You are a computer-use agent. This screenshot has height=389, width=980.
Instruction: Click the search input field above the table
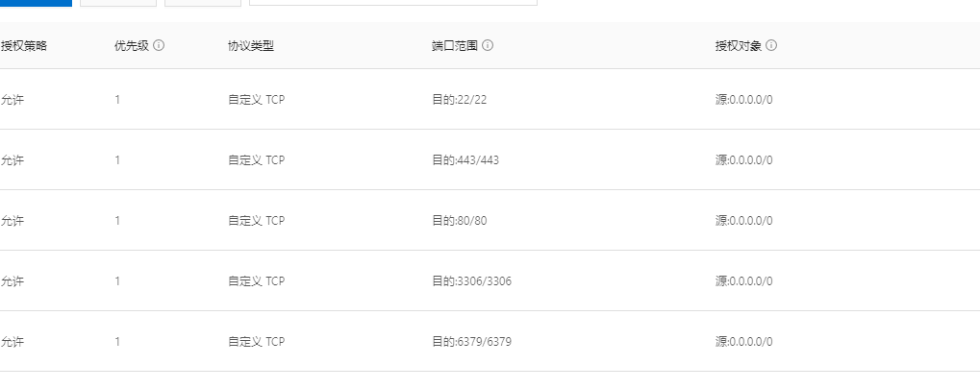tap(393, 3)
